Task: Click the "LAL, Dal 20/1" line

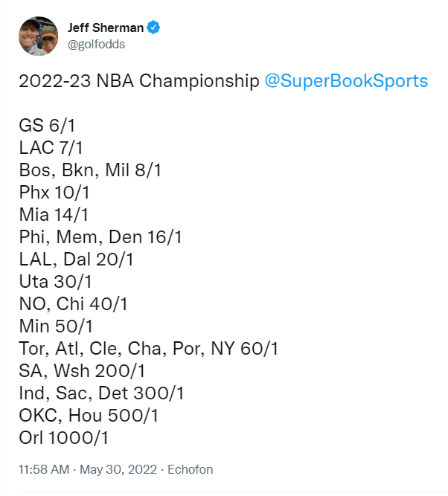Action: coord(76,260)
